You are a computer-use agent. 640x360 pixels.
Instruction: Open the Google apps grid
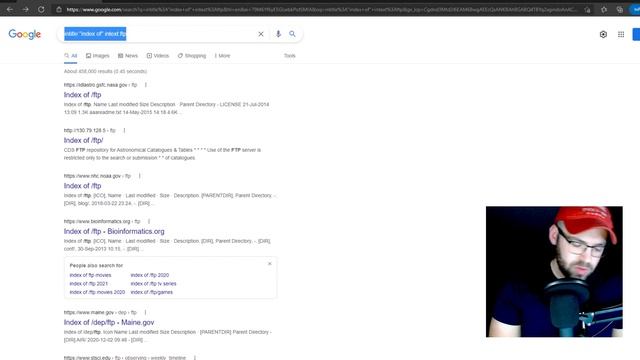621,34
